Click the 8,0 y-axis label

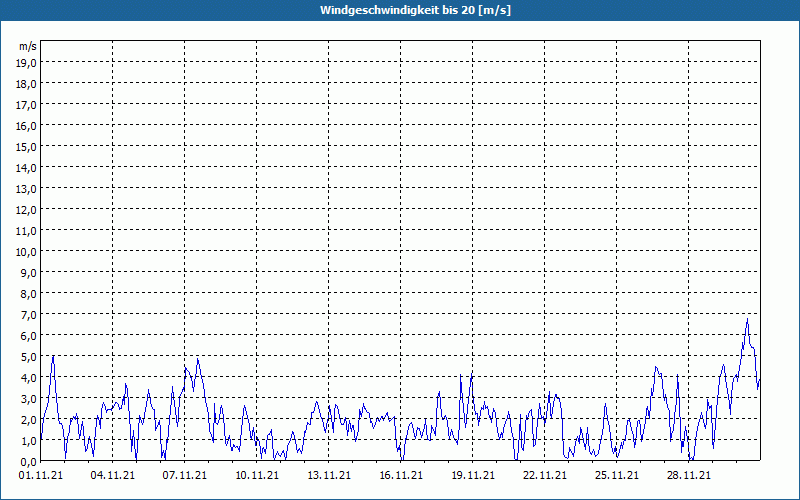pos(29,294)
